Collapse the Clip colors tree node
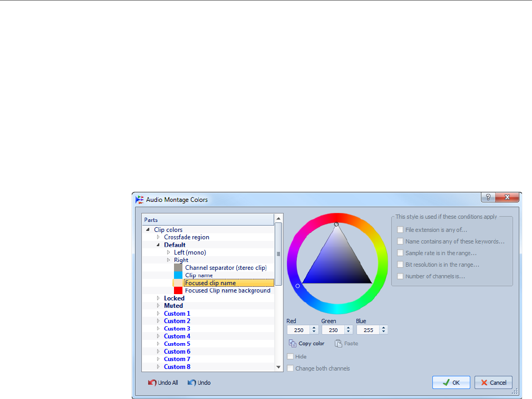The image size is (532, 399). (x=148, y=230)
